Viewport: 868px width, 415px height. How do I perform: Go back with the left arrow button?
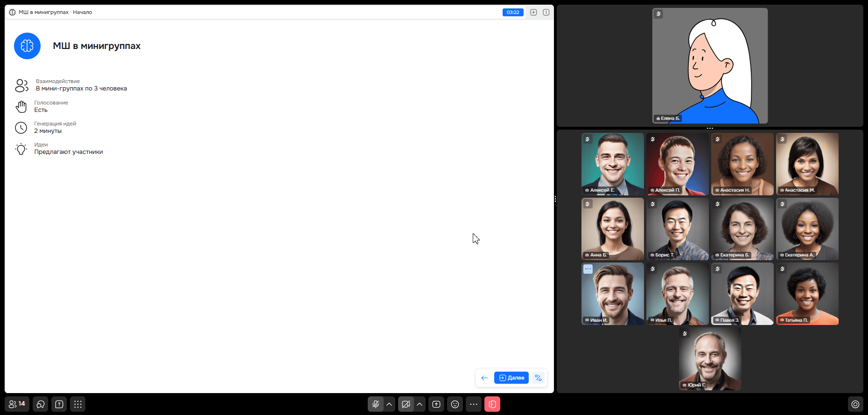[x=484, y=378]
